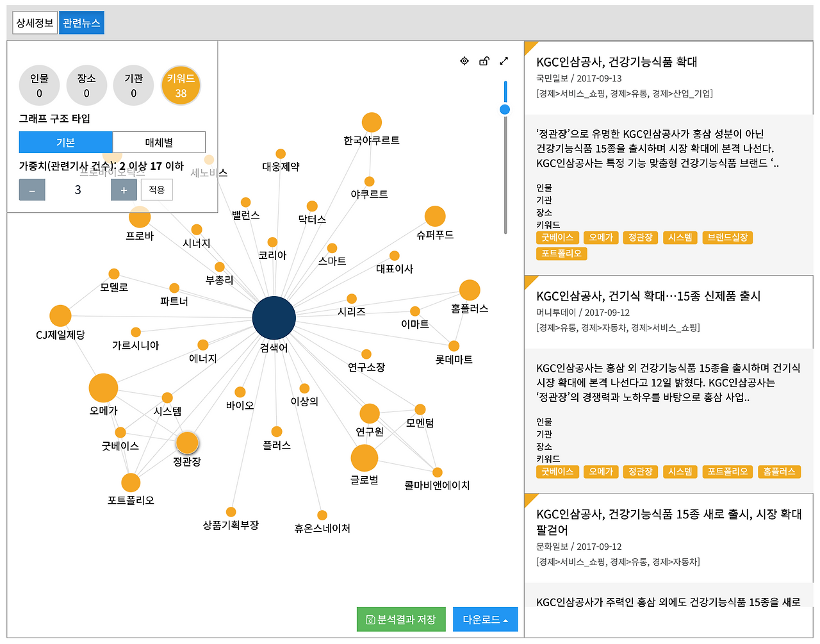Select the 기관 filter circle
820x644 pixels.
[x=133, y=85]
